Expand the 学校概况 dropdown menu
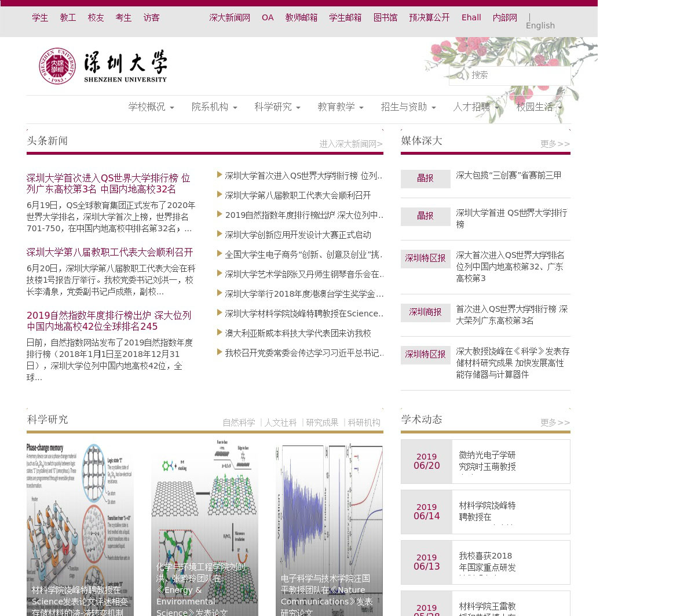This screenshot has width=695, height=616. (151, 107)
